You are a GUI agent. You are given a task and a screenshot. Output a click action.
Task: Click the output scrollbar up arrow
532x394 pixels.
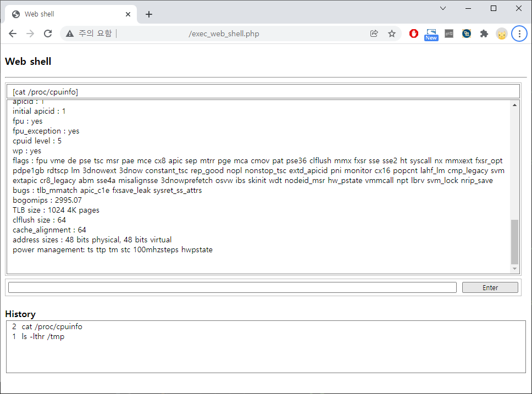click(x=514, y=105)
